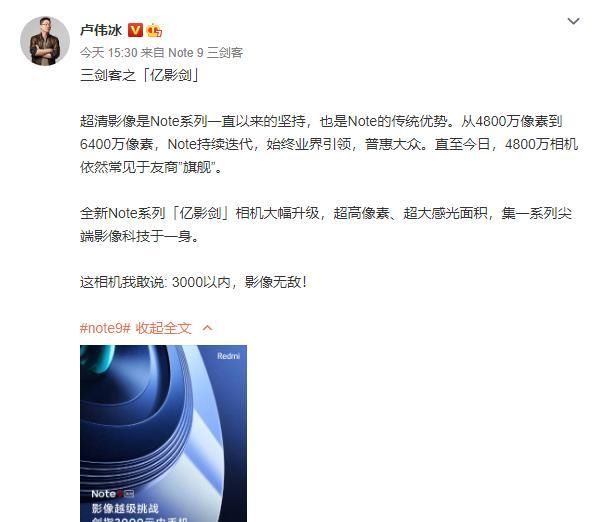Collapse post with the upward chevron arrow

207,328
